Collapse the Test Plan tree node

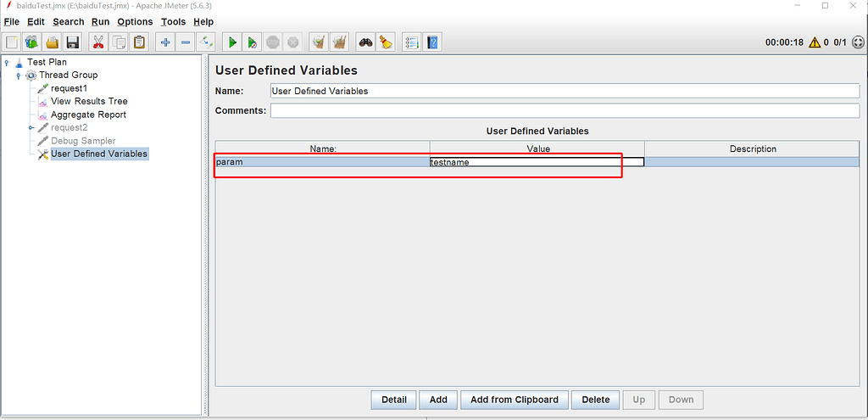[7, 62]
